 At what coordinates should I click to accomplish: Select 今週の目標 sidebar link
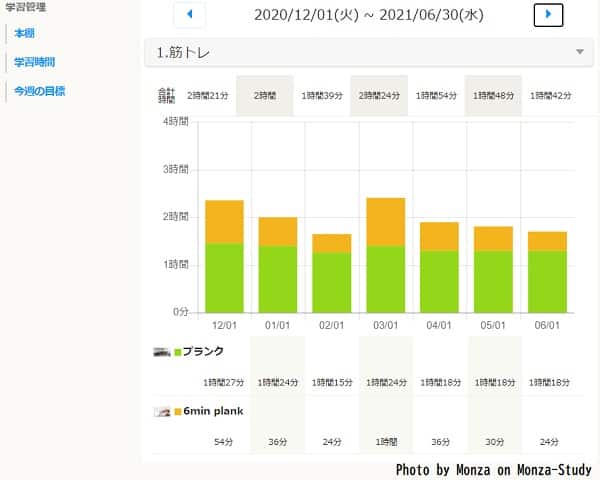(39, 91)
